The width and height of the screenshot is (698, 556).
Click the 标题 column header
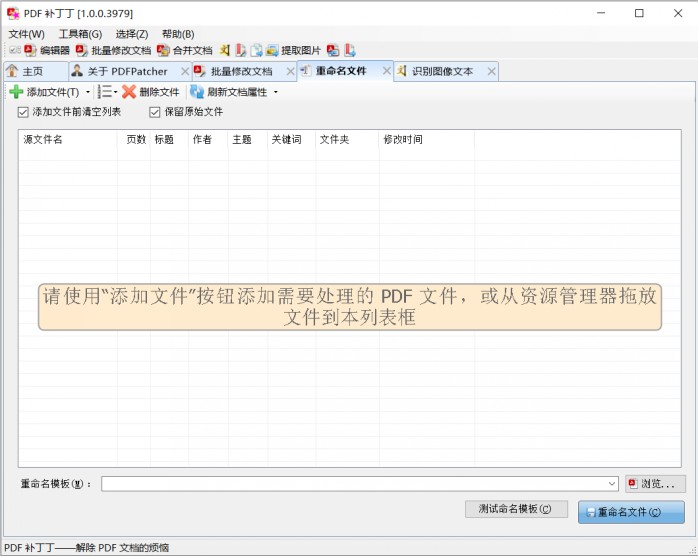169,140
